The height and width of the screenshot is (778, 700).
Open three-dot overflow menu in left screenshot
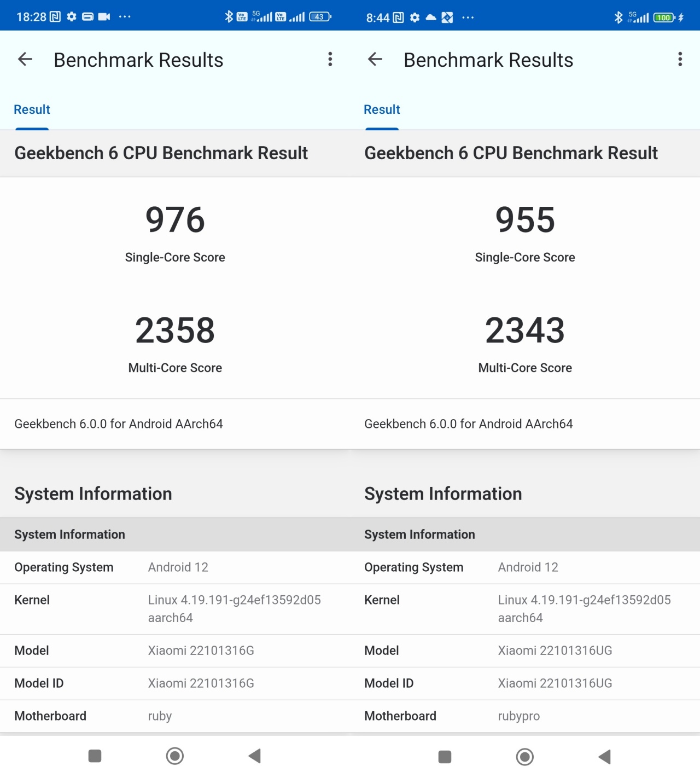click(330, 59)
